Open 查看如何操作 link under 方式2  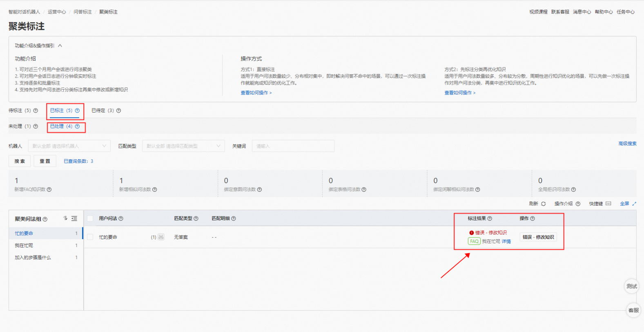coord(460,93)
